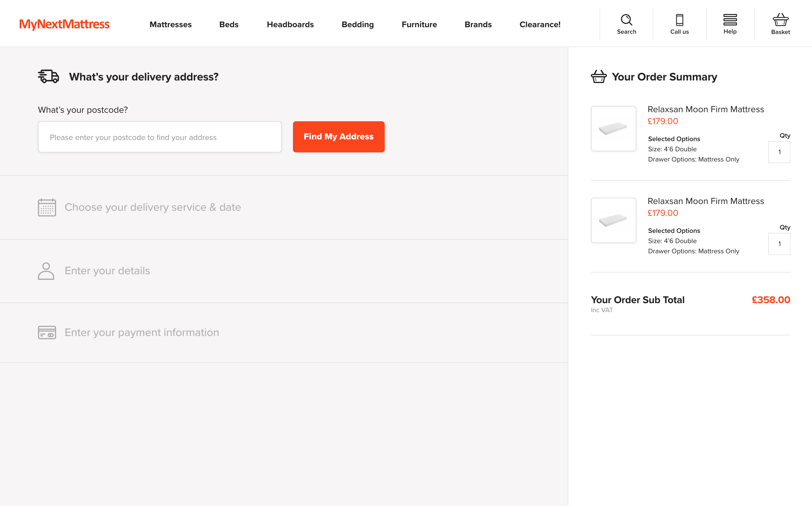
Task: Click the credit card payment icon
Action: [47, 332]
